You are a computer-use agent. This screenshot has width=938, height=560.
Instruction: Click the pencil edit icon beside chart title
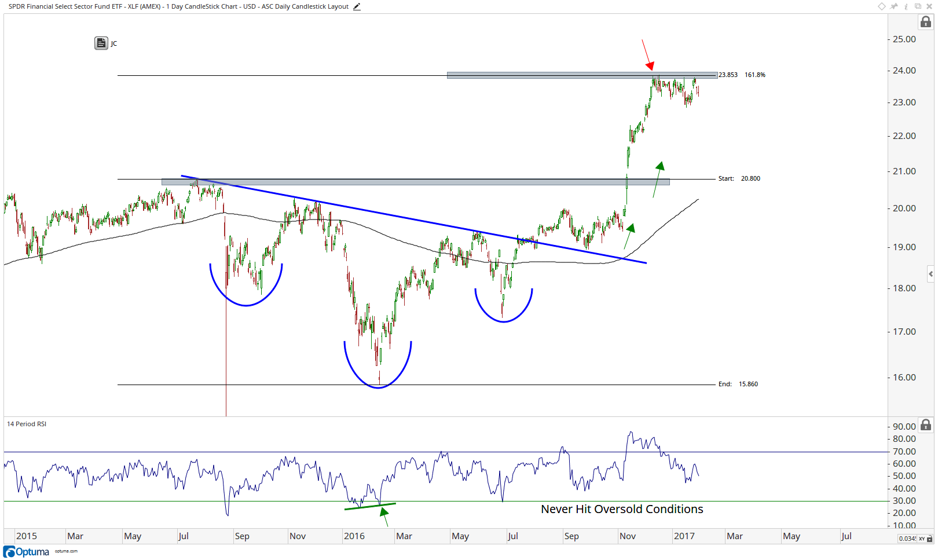pyautogui.click(x=357, y=7)
